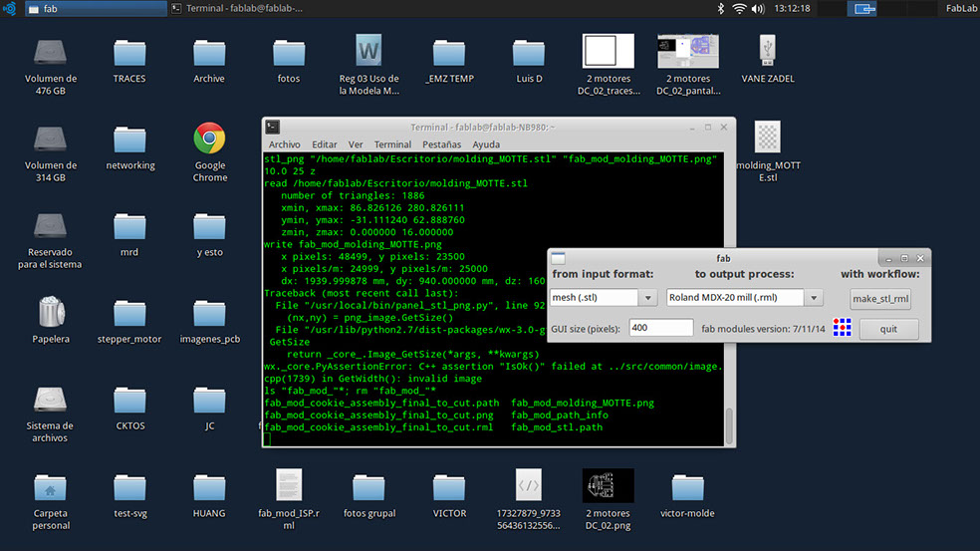Open the JC folder
The height and width of the screenshot is (551, 980).
(x=209, y=401)
